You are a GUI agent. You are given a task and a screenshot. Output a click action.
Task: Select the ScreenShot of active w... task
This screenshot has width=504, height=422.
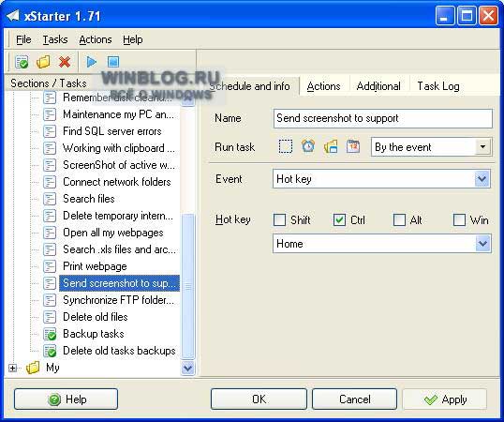pyautogui.click(x=119, y=165)
